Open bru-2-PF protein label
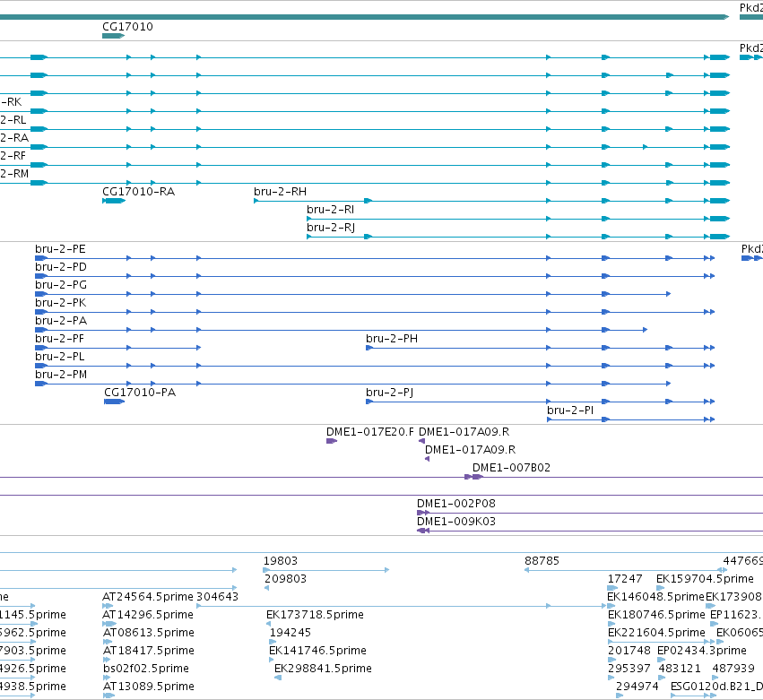Viewport: 763px width, 700px height. [x=59, y=339]
